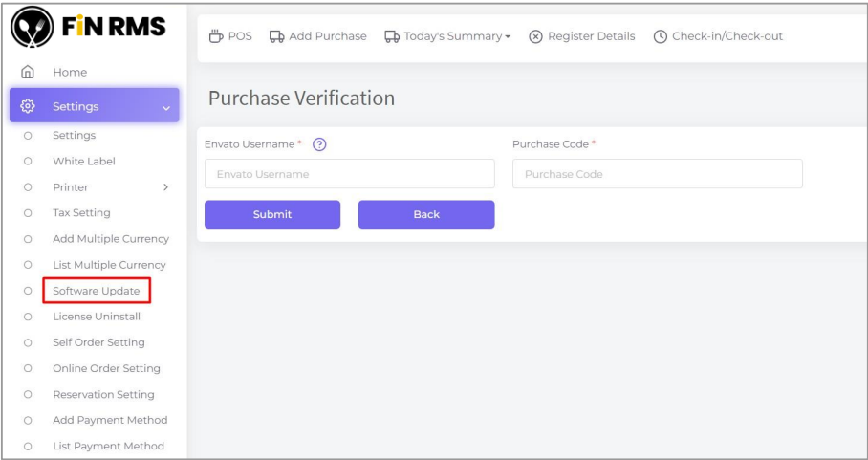Click the Add Purchase truck icon
This screenshot has height=460, width=868.
[277, 36]
